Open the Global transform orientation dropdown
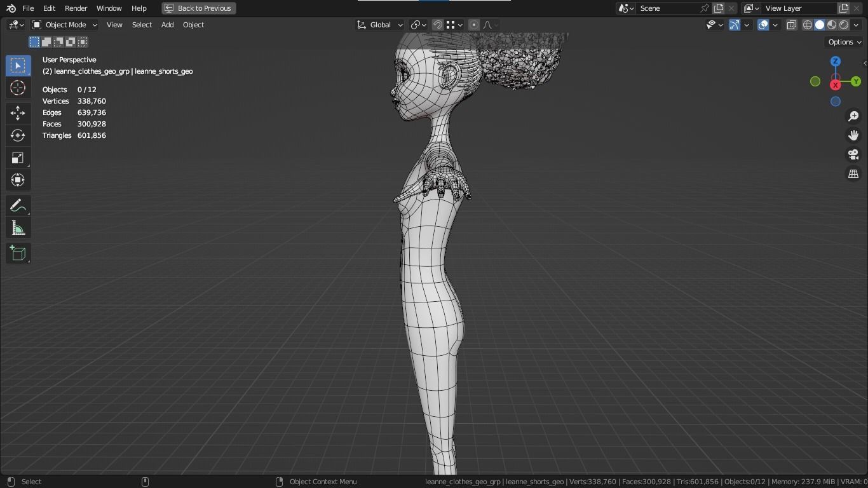The height and width of the screenshot is (488, 868). 379,25
